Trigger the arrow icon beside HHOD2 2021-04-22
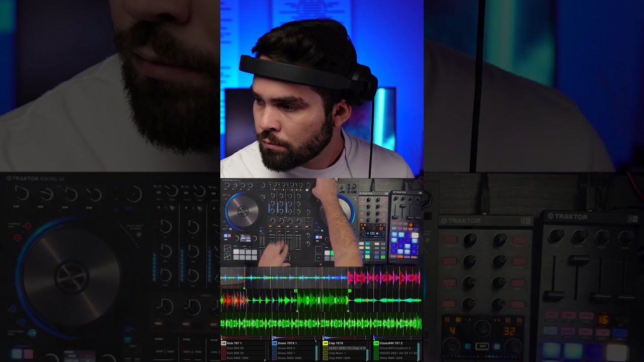 coord(376,353)
